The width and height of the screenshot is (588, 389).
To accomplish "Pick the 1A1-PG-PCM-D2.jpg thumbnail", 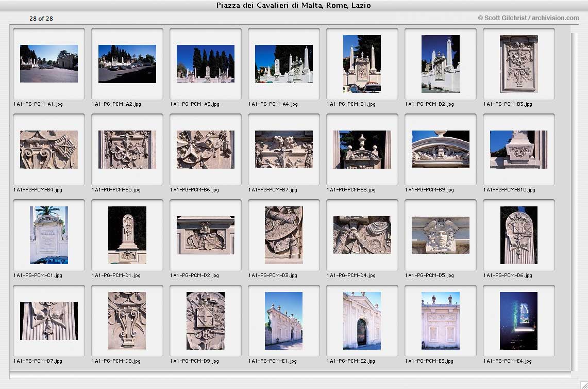I will [x=206, y=235].
